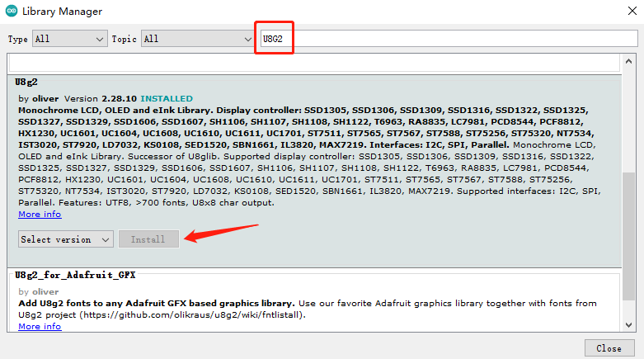Click the 'Features: UTF8, >700 fonts' line
644x359 pixels.
coord(167,203)
